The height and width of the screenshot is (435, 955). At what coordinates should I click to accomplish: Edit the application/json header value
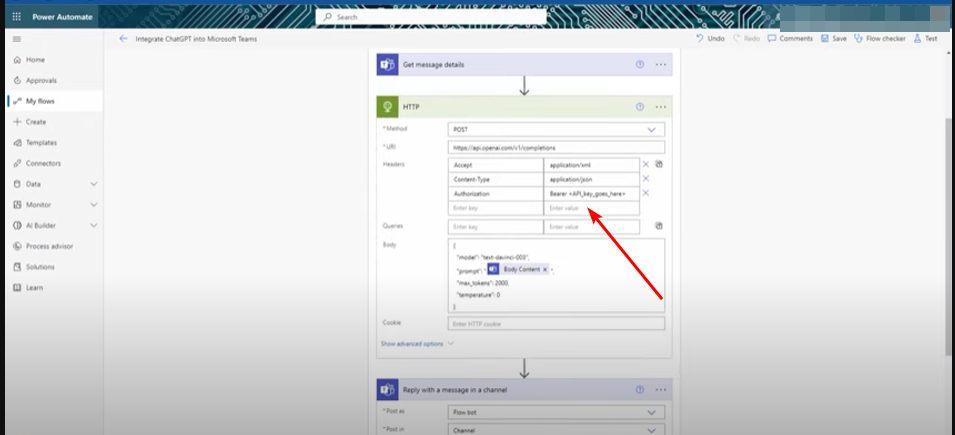(x=591, y=179)
